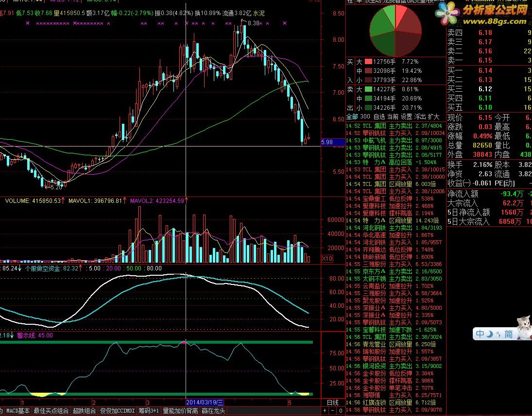
Task: Click month marker 2 on the date axis
Action: click(x=94, y=403)
